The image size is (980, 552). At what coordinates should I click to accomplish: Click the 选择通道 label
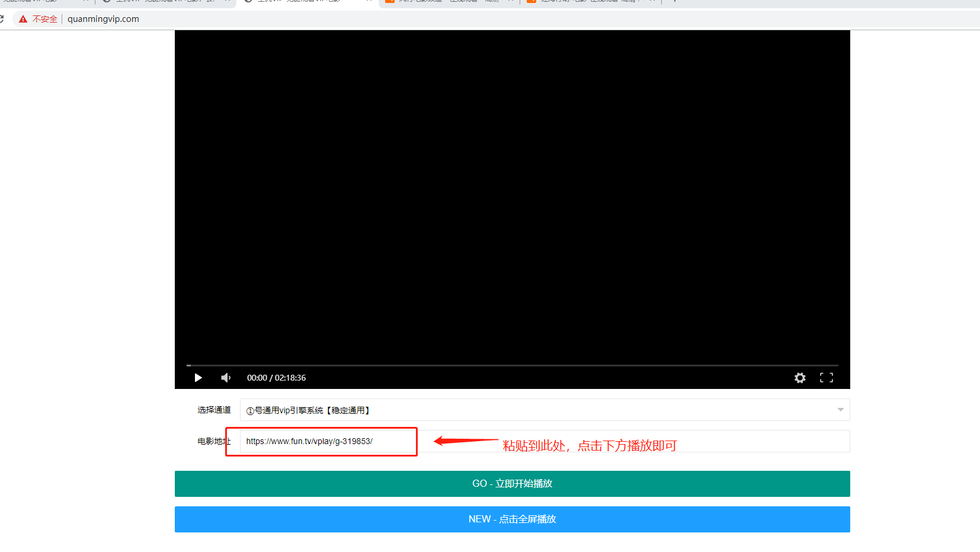214,410
